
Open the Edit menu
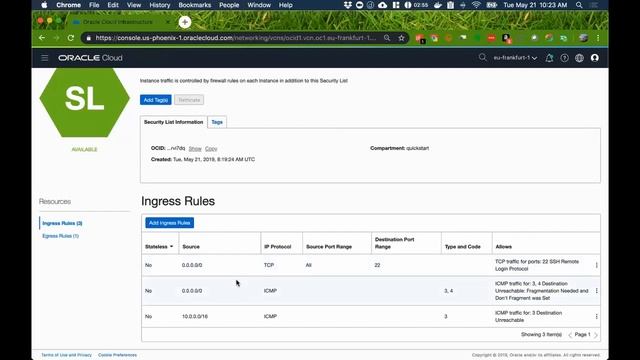coord(113,5)
